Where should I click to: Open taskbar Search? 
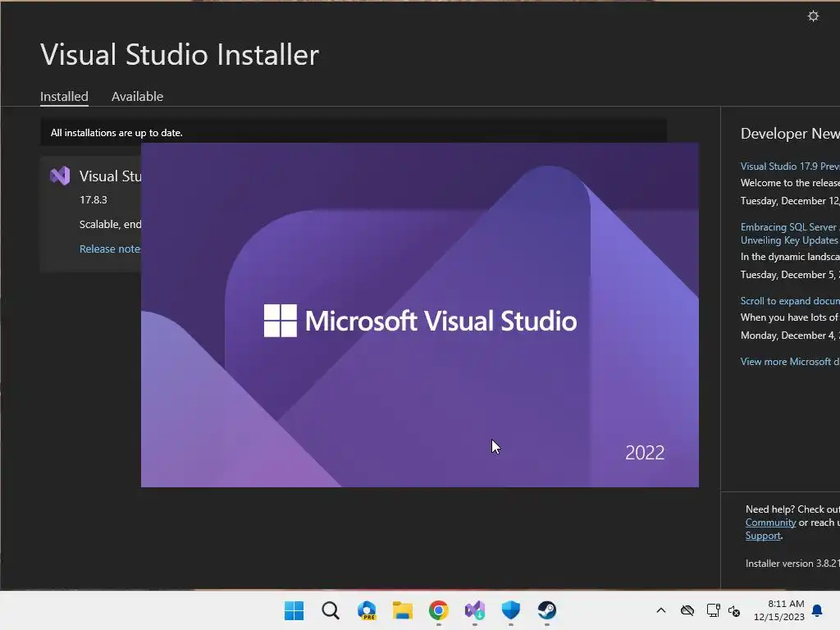pos(331,610)
